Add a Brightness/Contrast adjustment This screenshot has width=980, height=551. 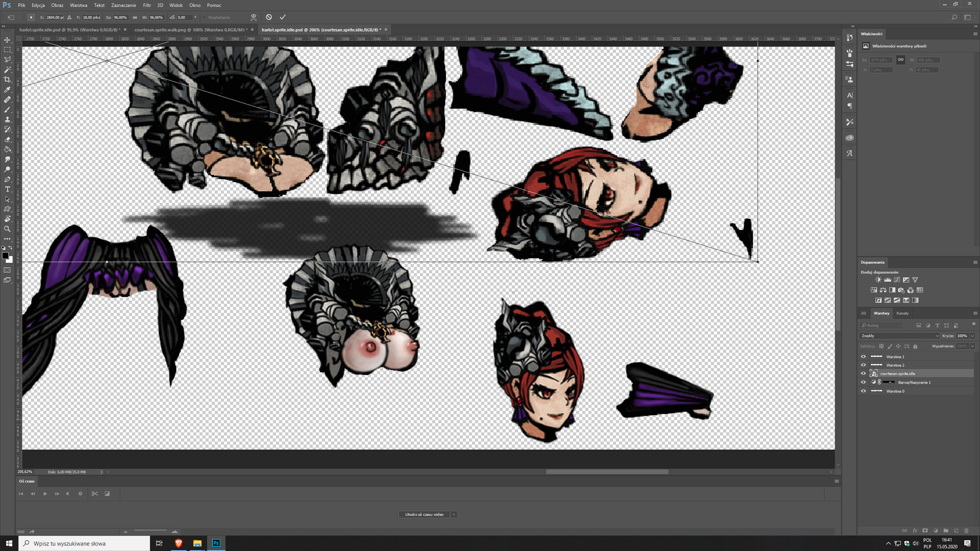pyautogui.click(x=878, y=280)
